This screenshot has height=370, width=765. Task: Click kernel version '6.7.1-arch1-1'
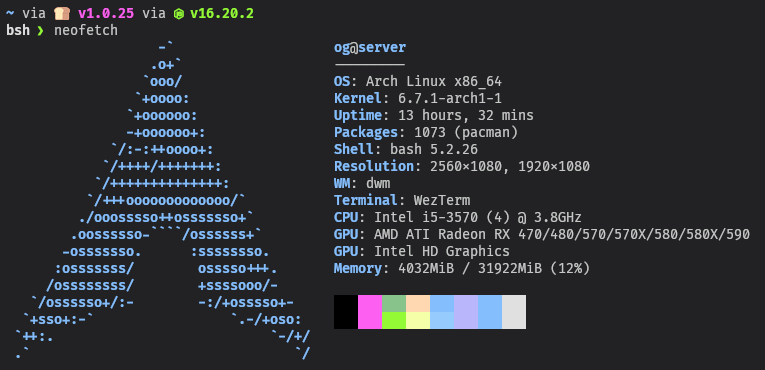click(450, 99)
